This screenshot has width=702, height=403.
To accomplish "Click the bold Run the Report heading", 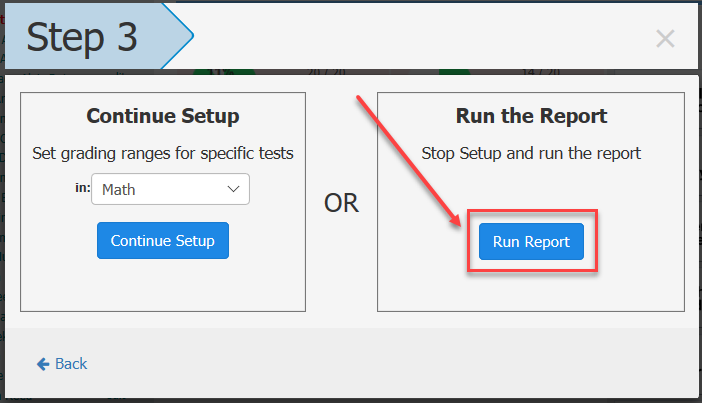I will 531,116.
